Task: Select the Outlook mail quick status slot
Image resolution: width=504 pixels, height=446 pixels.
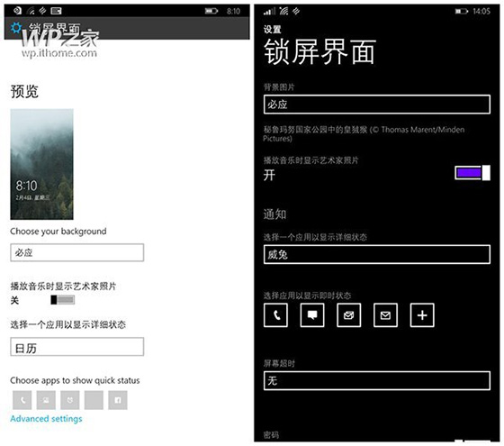Action: pyautogui.click(x=349, y=315)
